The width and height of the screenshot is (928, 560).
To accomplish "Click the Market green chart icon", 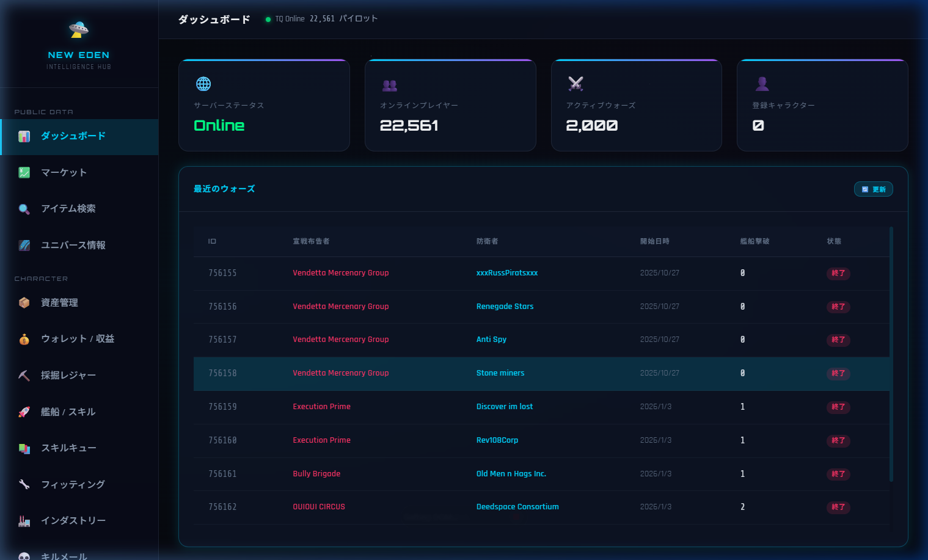I will [24, 173].
